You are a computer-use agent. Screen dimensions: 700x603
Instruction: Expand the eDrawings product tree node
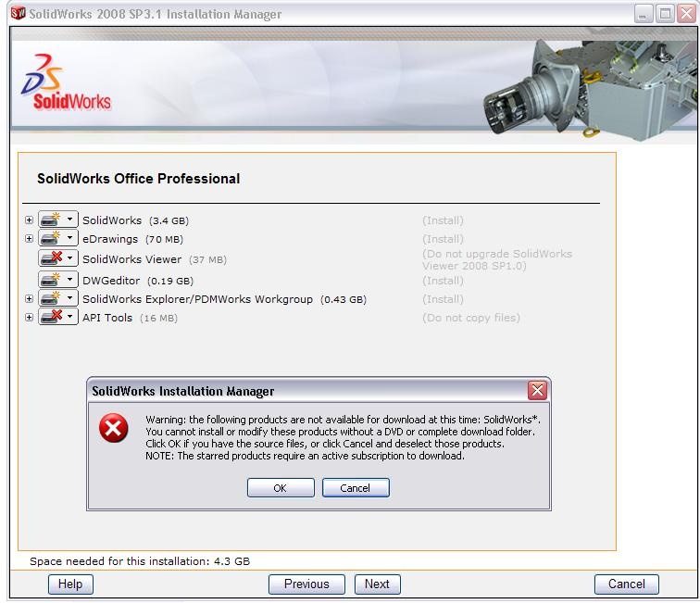(29, 239)
